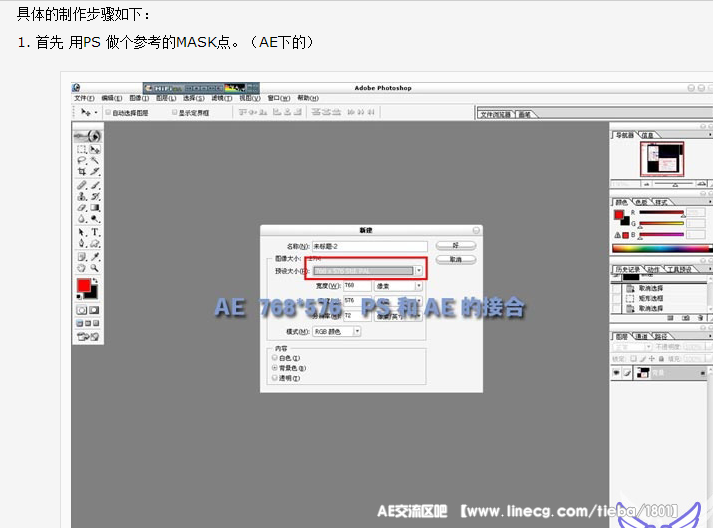This screenshot has width=713, height=528.
Task: Click red foreground color swatch in toolbox
Action: click(x=83, y=285)
